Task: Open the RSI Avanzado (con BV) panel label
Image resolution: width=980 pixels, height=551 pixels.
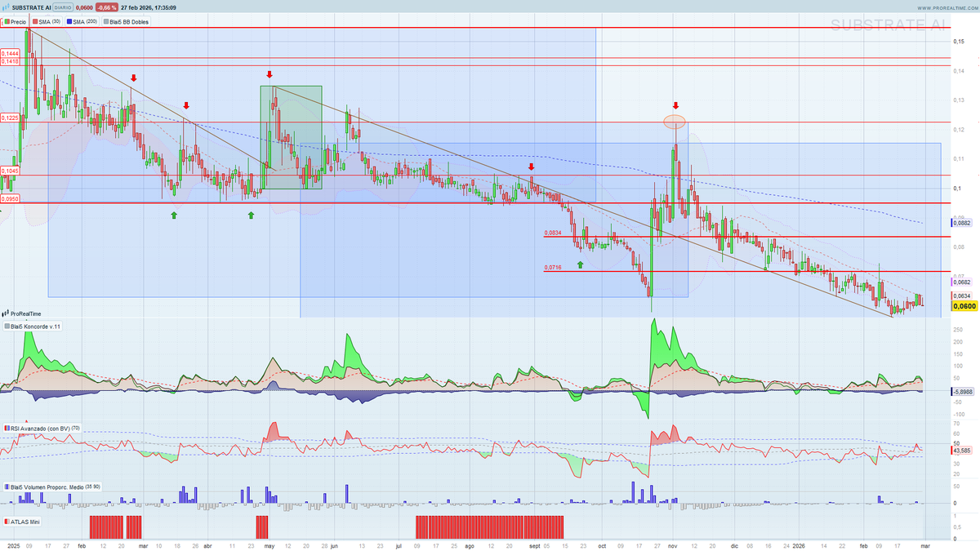Action: click(x=42, y=428)
